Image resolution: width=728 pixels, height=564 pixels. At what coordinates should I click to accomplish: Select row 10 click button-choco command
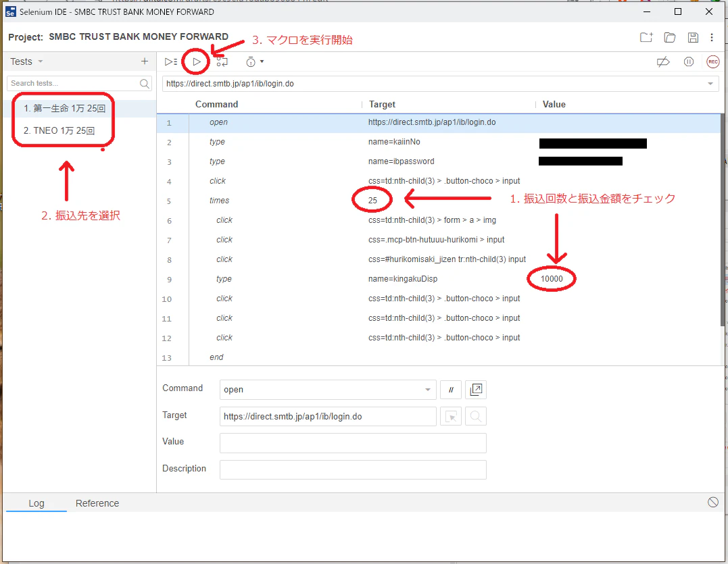pos(438,299)
